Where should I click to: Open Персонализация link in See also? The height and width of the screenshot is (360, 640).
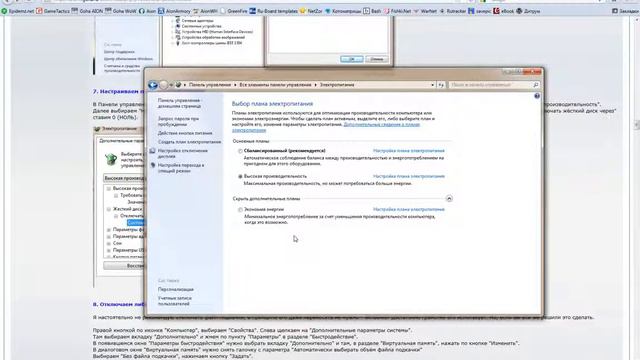tap(176, 289)
